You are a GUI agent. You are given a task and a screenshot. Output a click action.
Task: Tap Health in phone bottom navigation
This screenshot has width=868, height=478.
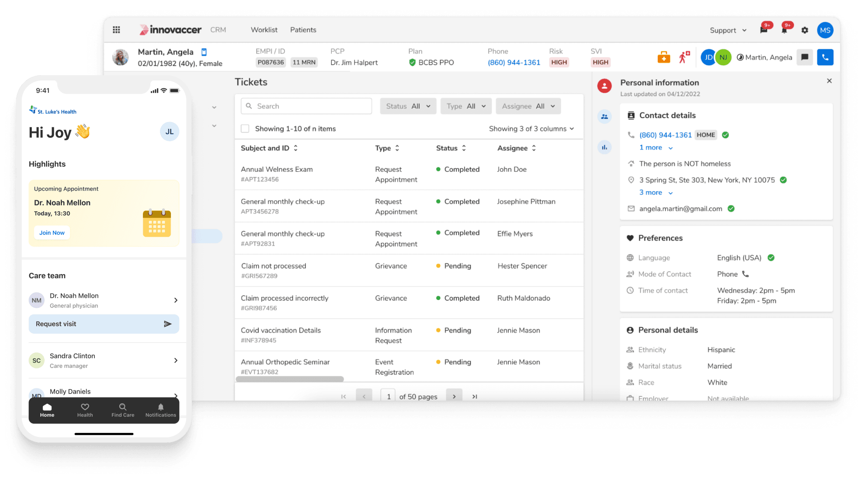tap(85, 410)
